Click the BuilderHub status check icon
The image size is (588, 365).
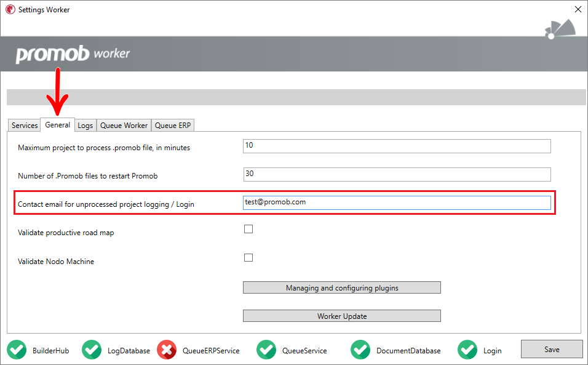coord(17,350)
